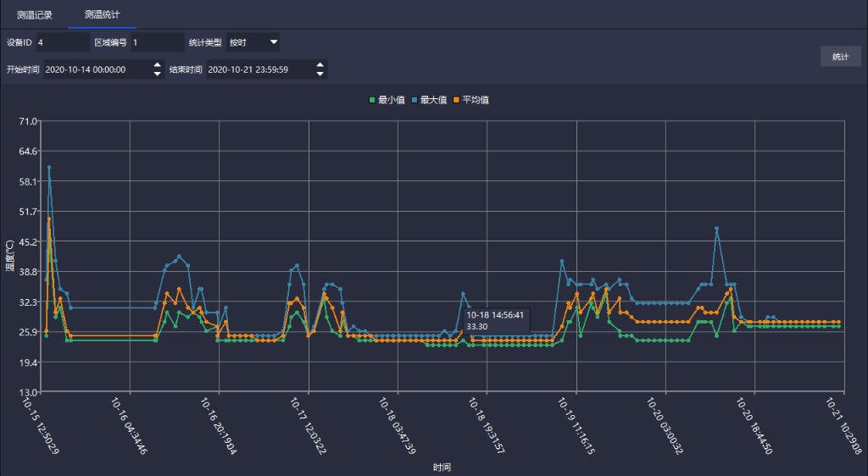868x476 pixels.
Task: Click the 71.0 y-axis label
Action: 28,121
